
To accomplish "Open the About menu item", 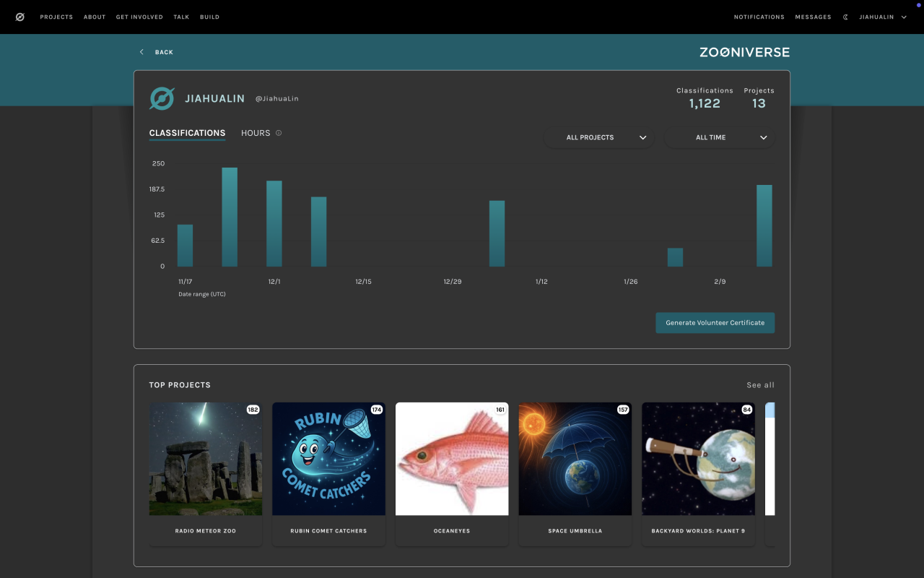I will click(95, 17).
